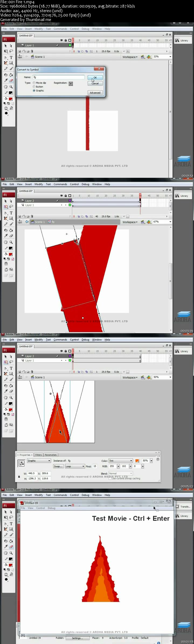Viewport: 194px width, 644px height.
Task: Select the Text tool in the Convert to Symbol frame
Action: point(11,57)
